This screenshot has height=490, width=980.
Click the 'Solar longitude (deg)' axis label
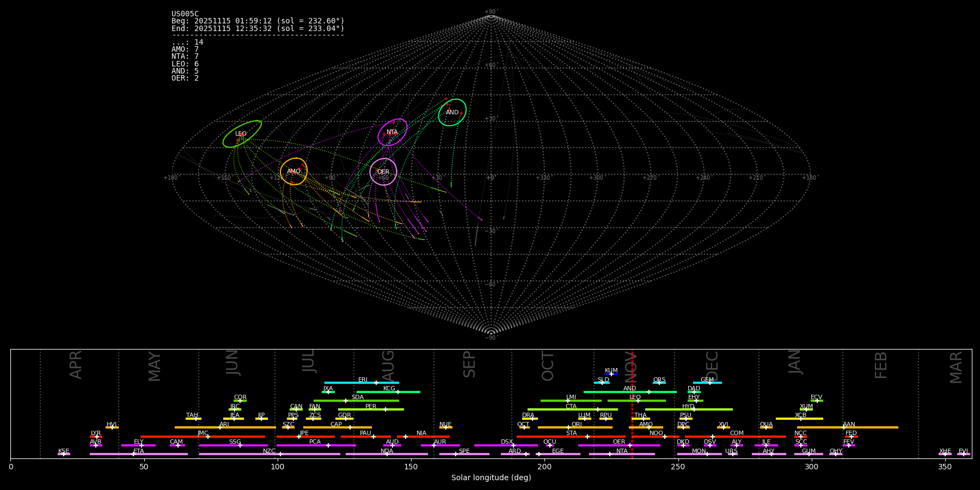(x=491, y=478)
